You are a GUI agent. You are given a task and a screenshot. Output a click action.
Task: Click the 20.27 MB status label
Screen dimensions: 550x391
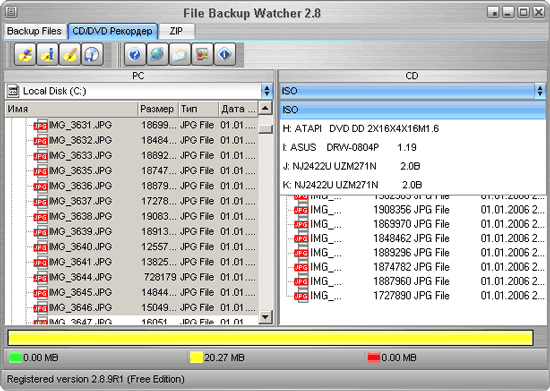(224, 358)
